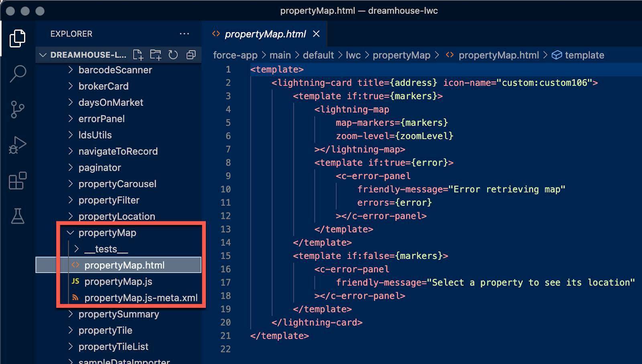This screenshot has width=642, height=364.
Task: Collapse all folders in Explorer
Action: (x=191, y=55)
